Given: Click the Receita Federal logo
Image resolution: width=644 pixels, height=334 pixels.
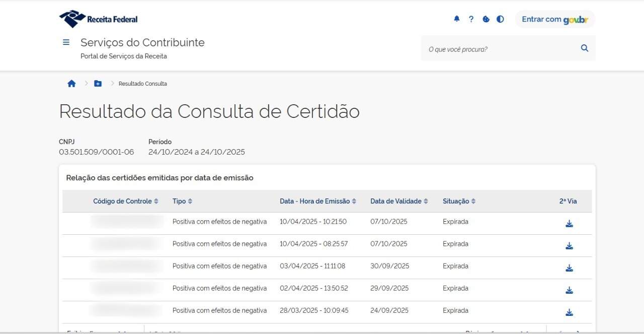Looking at the screenshot, I should tap(99, 19).
